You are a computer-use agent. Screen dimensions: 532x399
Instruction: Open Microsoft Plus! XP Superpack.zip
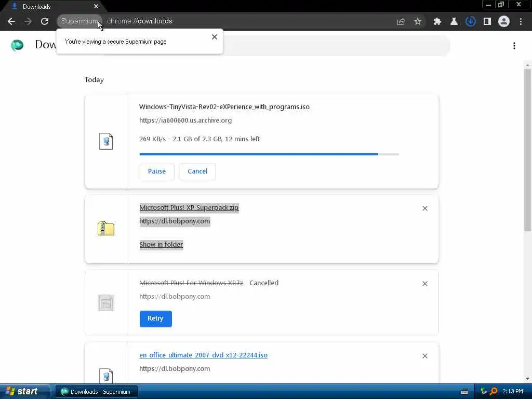pyautogui.click(x=189, y=208)
